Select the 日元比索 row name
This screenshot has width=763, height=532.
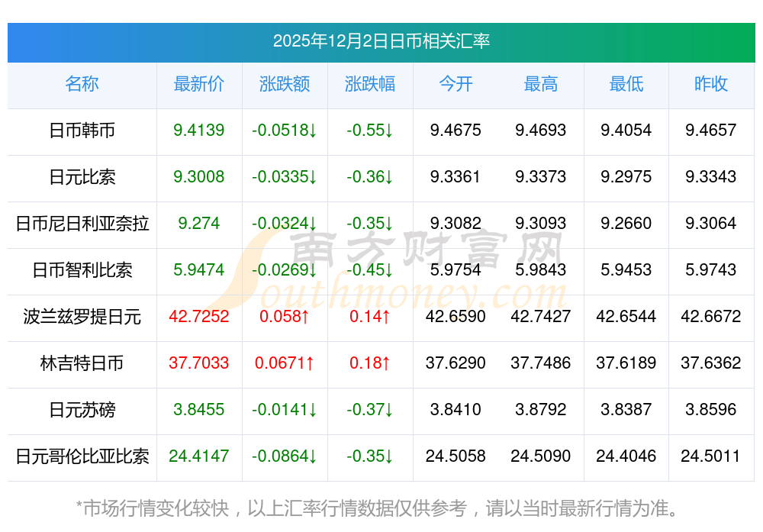point(82,177)
